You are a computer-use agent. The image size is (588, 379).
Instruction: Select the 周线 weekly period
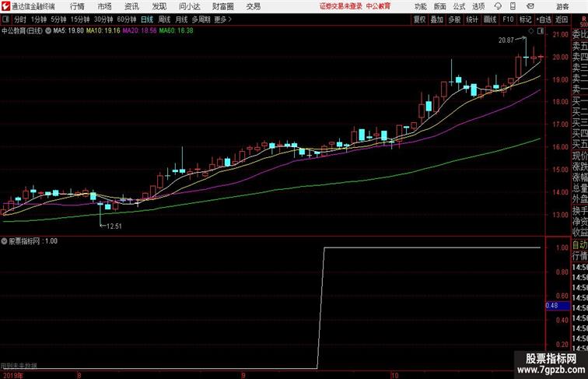(164, 19)
